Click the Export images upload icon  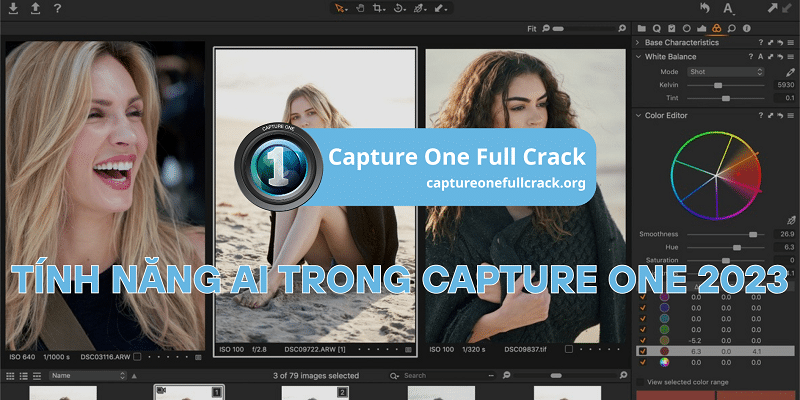click(x=35, y=8)
